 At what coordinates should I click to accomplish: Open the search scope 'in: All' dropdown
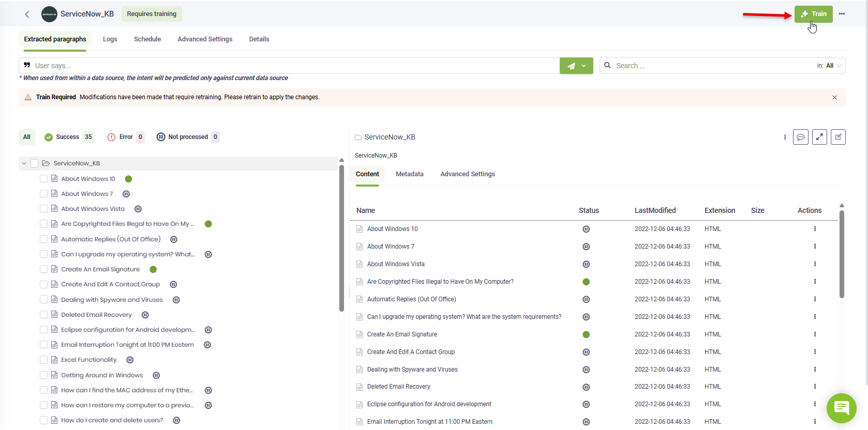(x=830, y=66)
